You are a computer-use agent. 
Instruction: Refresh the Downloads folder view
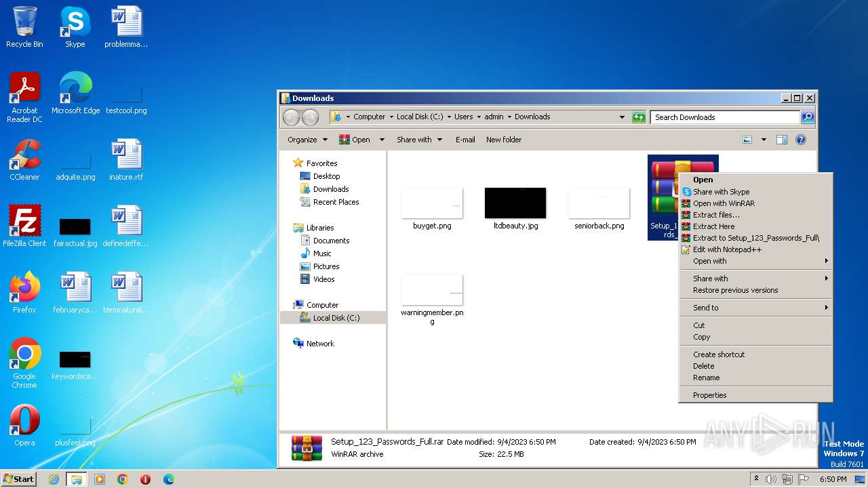(639, 117)
